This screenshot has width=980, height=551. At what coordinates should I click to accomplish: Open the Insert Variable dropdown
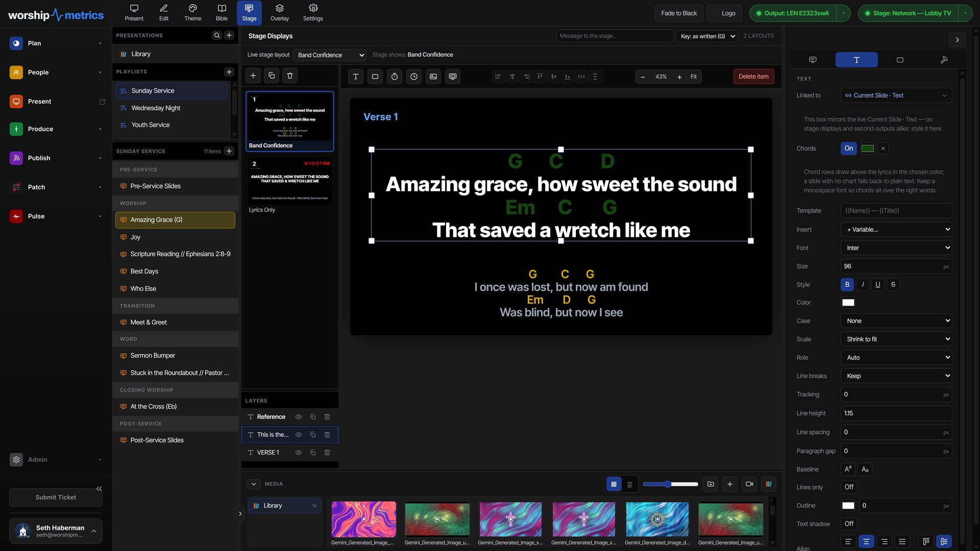pos(896,230)
